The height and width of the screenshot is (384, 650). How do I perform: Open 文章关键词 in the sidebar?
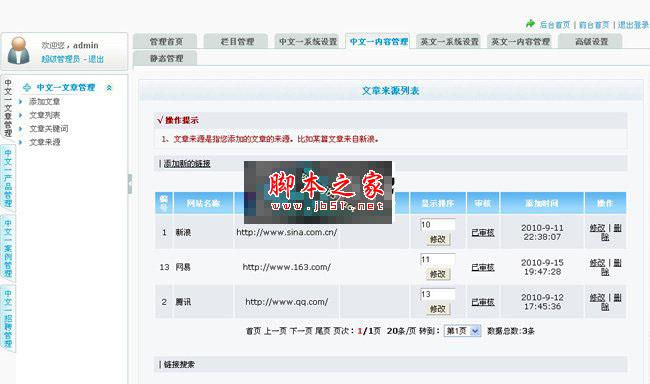pyautogui.click(x=49, y=129)
